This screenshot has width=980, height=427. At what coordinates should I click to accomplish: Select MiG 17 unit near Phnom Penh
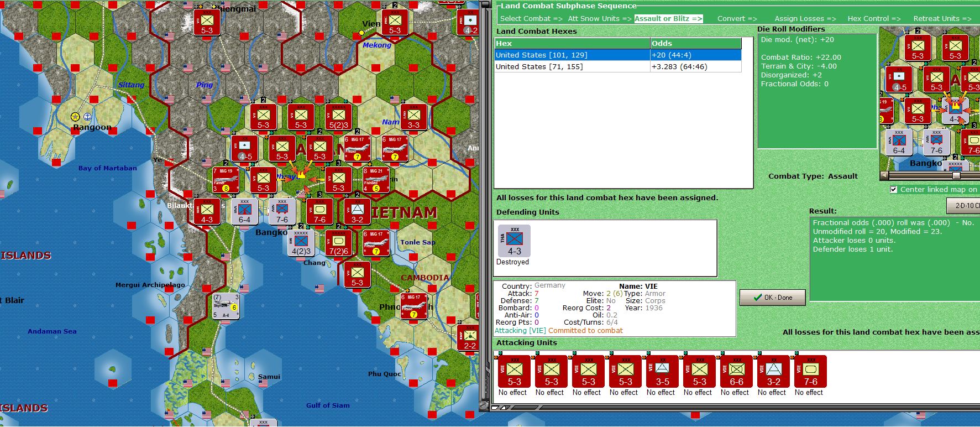(x=413, y=306)
